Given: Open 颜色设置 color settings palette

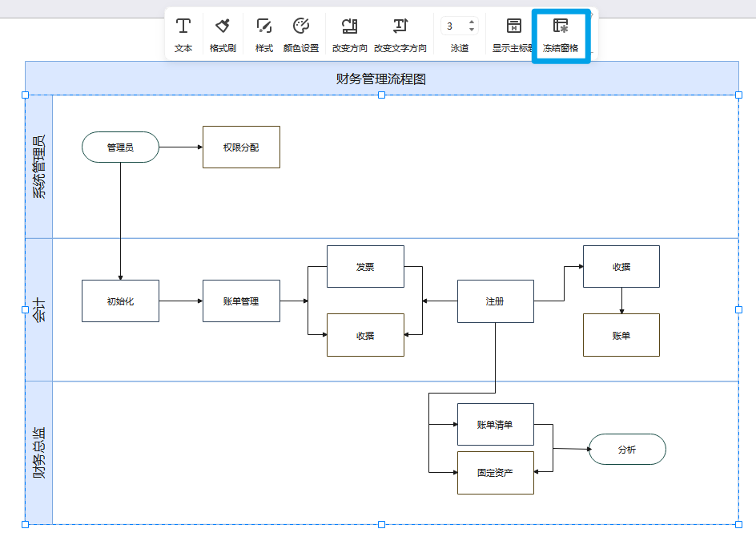Looking at the screenshot, I should (301, 34).
